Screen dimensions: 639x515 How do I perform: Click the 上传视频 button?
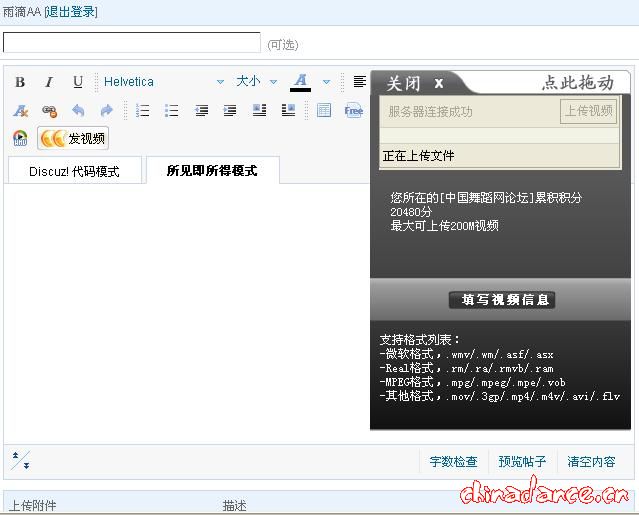tap(588, 111)
